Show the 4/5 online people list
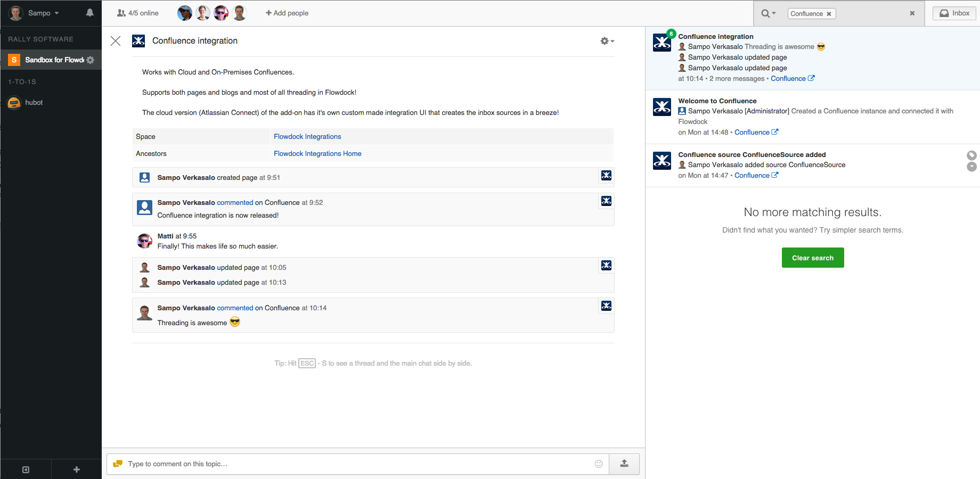The image size is (980, 479). pos(138,13)
